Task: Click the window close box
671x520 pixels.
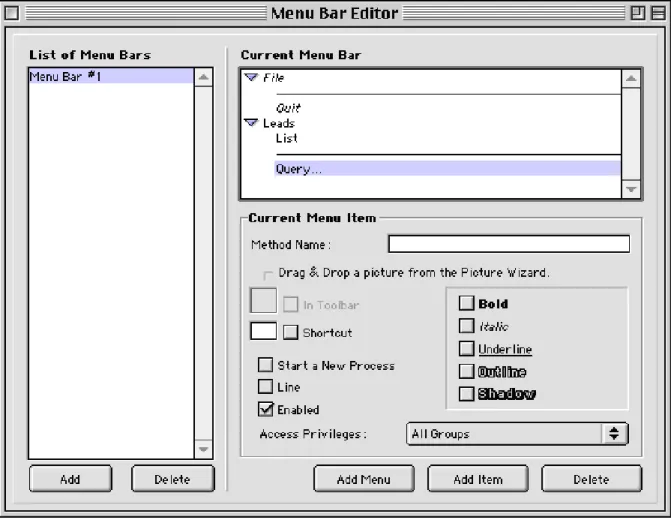Action: point(12,13)
